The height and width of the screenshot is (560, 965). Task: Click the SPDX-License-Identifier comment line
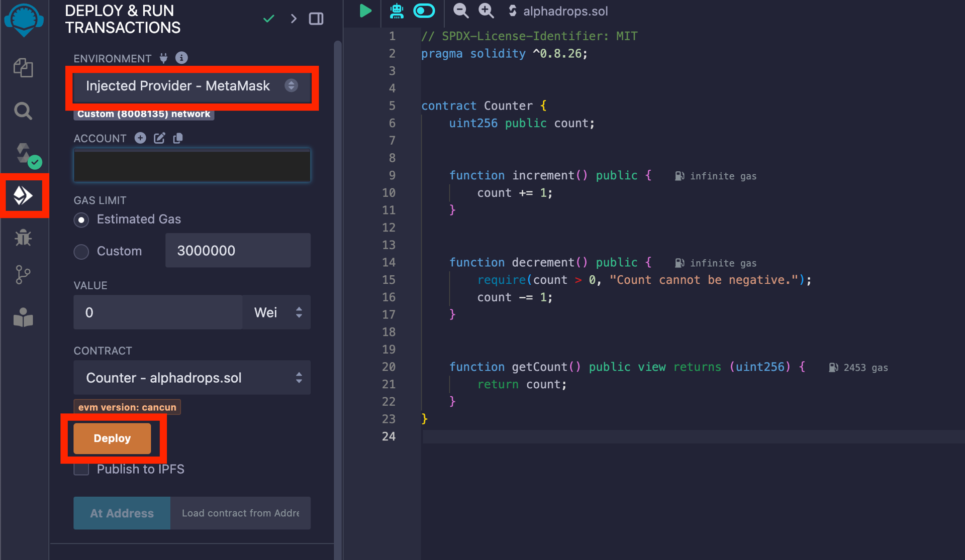click(x=529, y=36)
